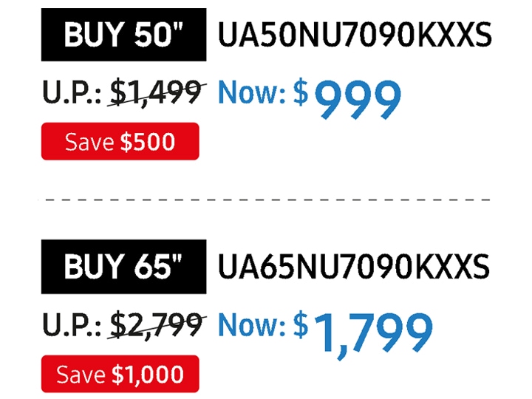Select the UA65NU7090KXXS model number
Viewport: 532px width, 399px height.
point(354,266)
